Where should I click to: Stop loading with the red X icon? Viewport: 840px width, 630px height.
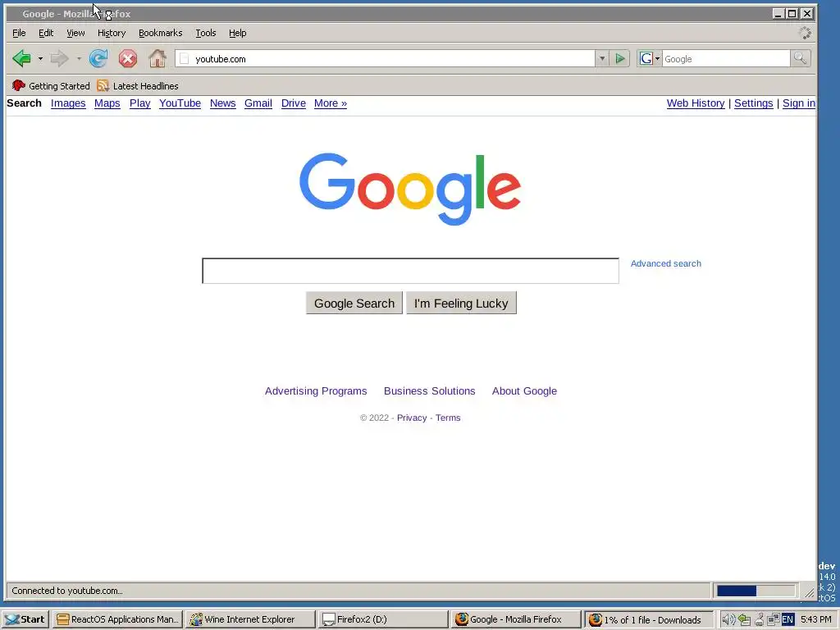click(127, 58)
